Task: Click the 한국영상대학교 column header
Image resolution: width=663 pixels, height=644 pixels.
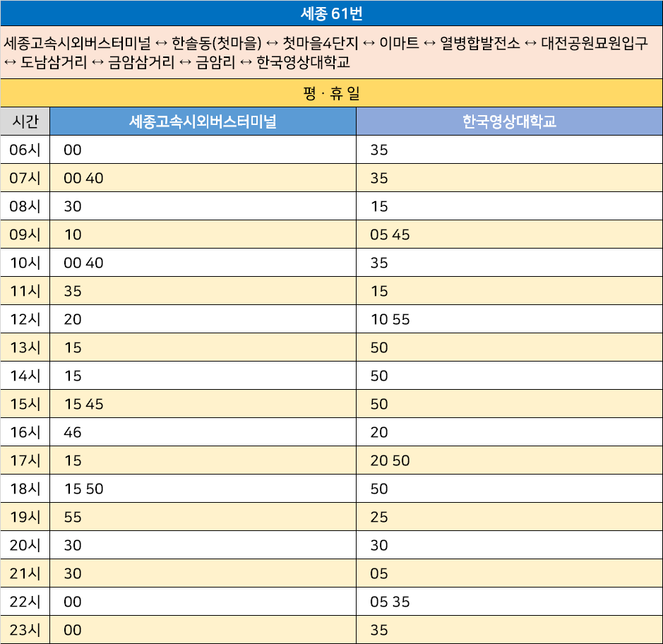Action: point(510,121)
